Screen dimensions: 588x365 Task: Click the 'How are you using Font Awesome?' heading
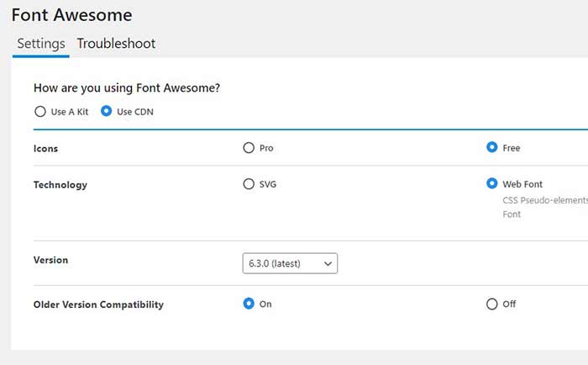tap(132, 87)
